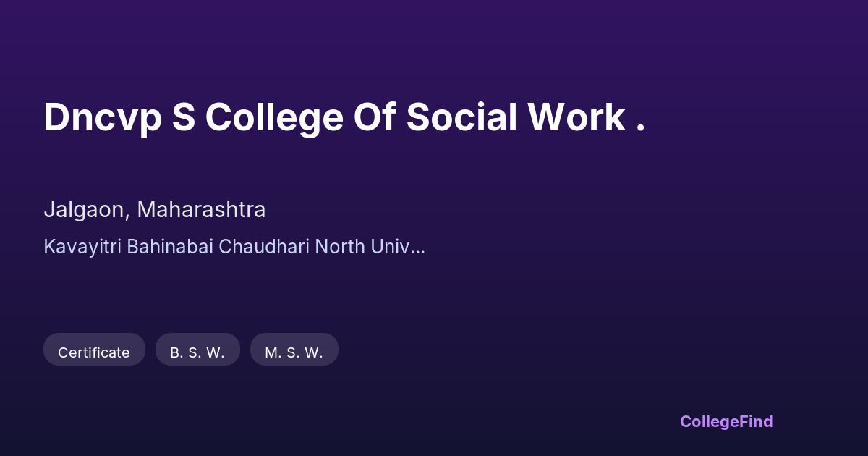Click the "Find" part of the CollegeFind logo

pos(757,421)
